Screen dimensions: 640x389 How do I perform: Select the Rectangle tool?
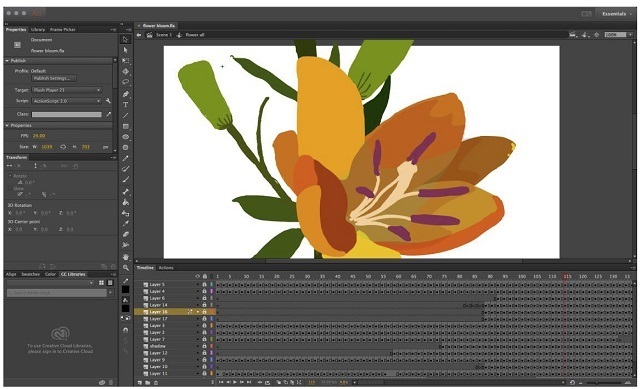(125, 126)
